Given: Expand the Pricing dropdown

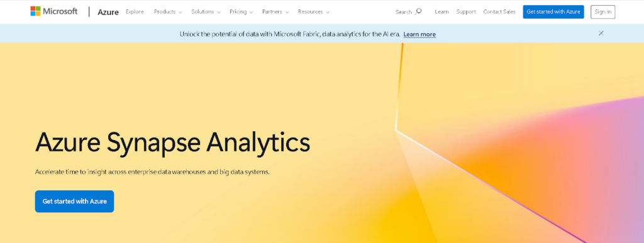Looking at the screenshot, I should [241, 12].
